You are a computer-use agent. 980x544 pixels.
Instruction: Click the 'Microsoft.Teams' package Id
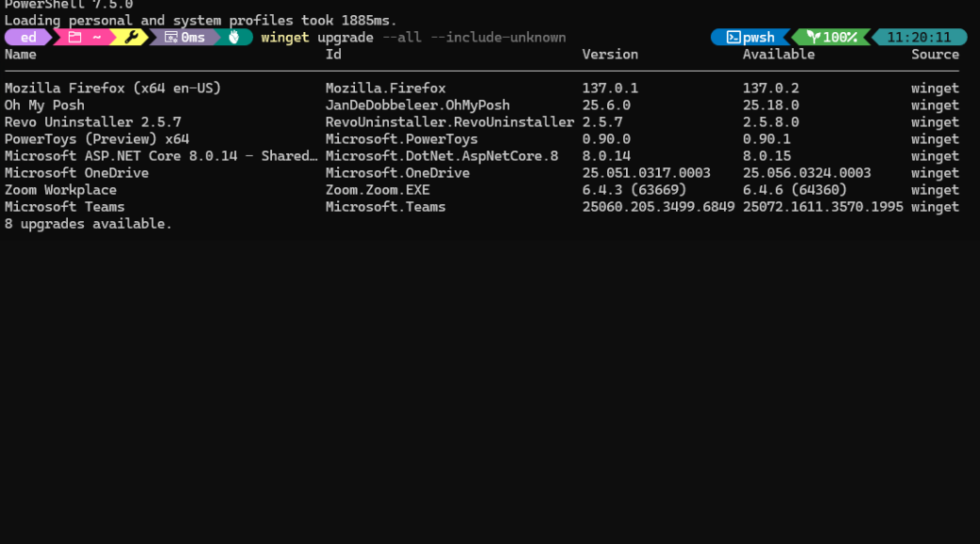(x=385, y=206)
